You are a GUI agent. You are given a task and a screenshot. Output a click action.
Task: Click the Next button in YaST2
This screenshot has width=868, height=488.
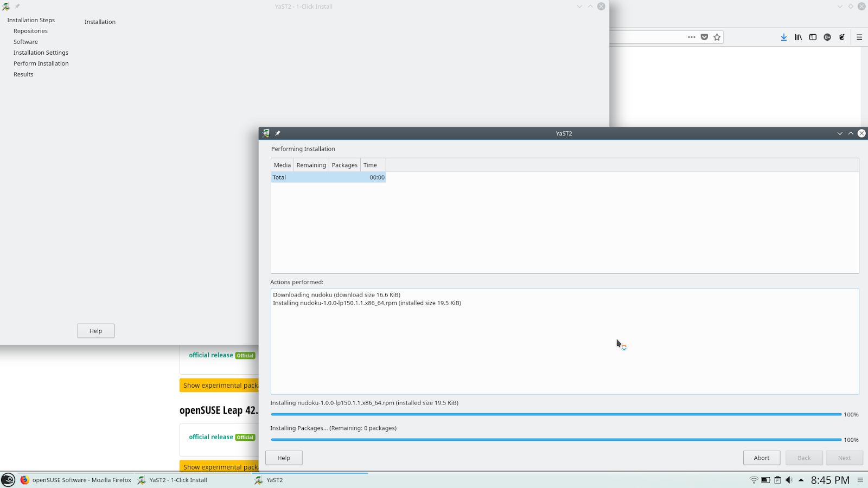pyautogui.click(x=844, y=458)
